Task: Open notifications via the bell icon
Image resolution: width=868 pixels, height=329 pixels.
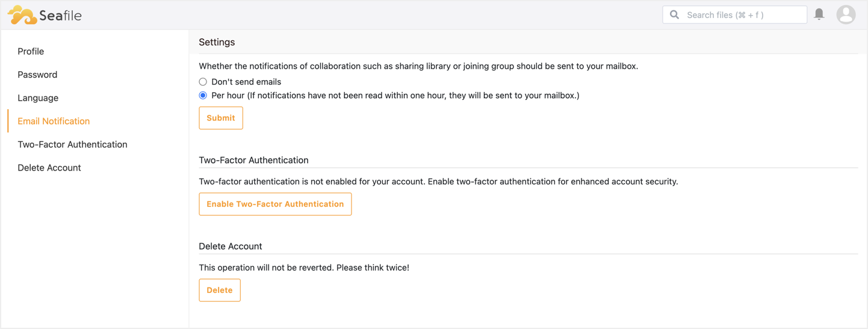Action: tap(819, 14)
